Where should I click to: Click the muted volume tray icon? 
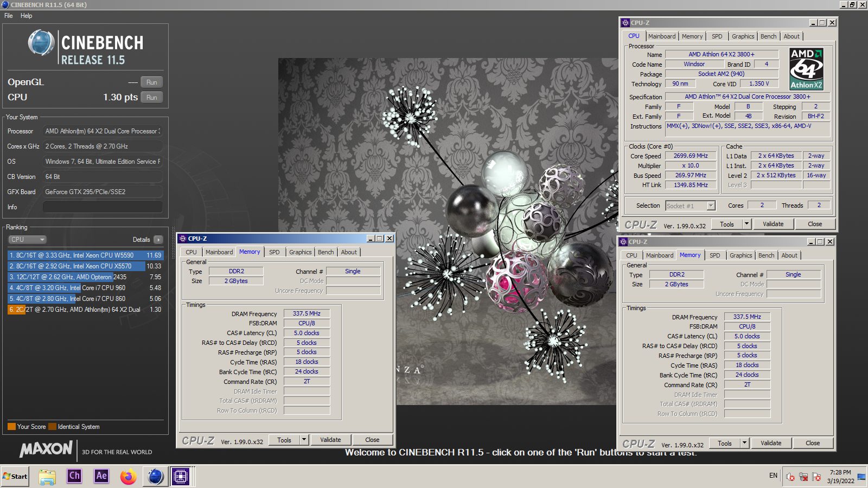tap(790, 477)
